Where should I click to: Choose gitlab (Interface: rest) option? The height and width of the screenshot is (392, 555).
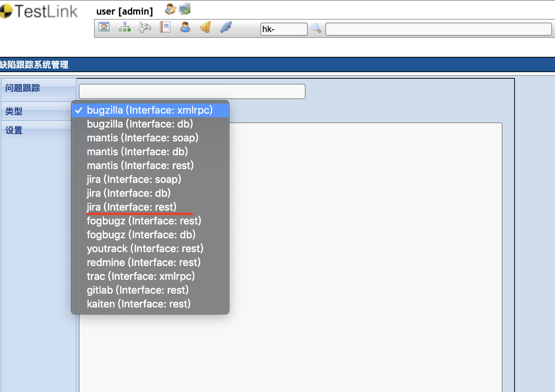137,290
